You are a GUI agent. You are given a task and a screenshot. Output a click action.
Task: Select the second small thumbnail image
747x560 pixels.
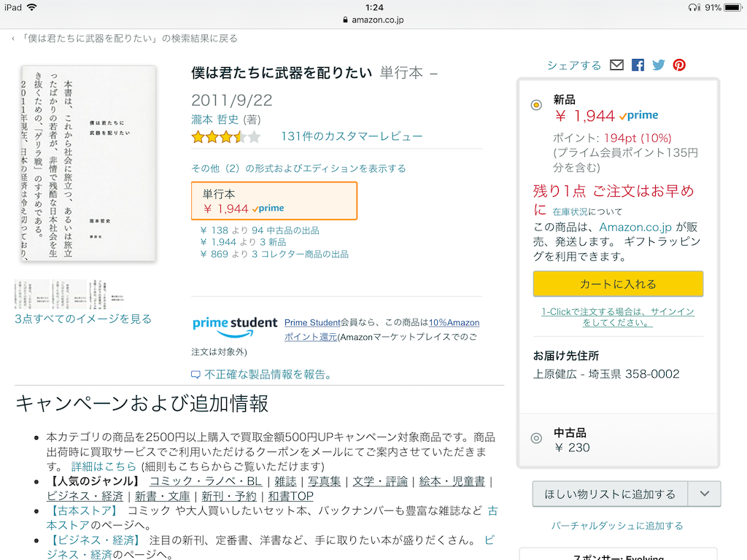(69, 295)
